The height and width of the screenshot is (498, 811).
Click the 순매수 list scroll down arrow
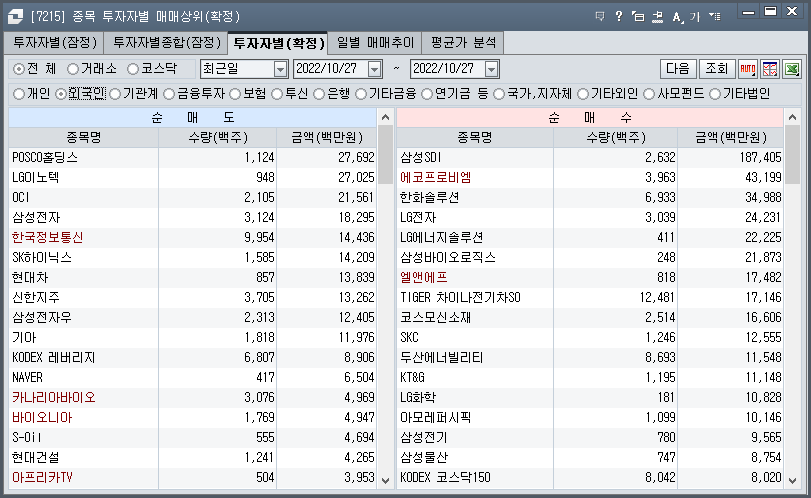tap(792, 480)
